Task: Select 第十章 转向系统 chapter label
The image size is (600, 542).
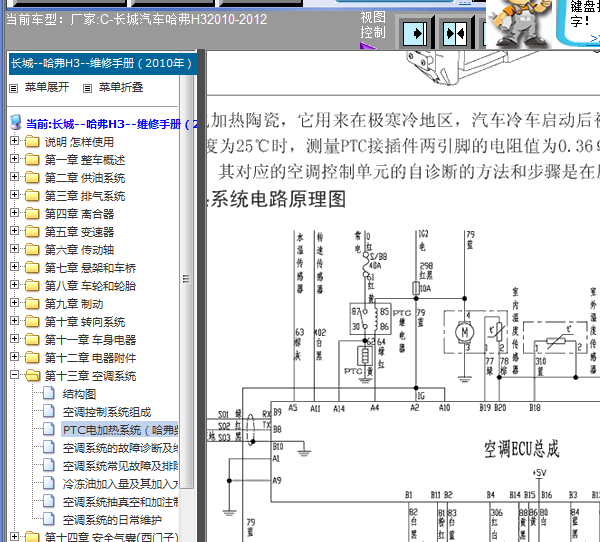Action: coord(85,322)
